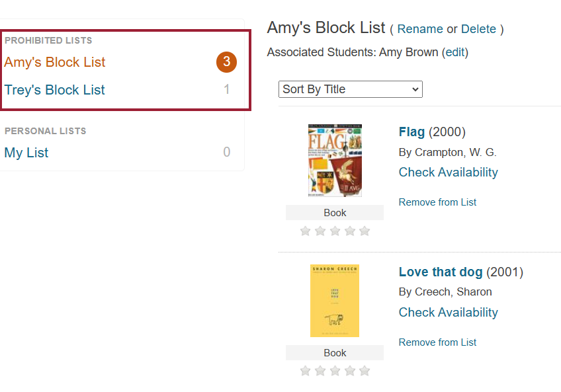Open Trey's Block List in sidebar
The height and width of the screenshot is (392, 561).
(x=54, y=90)
